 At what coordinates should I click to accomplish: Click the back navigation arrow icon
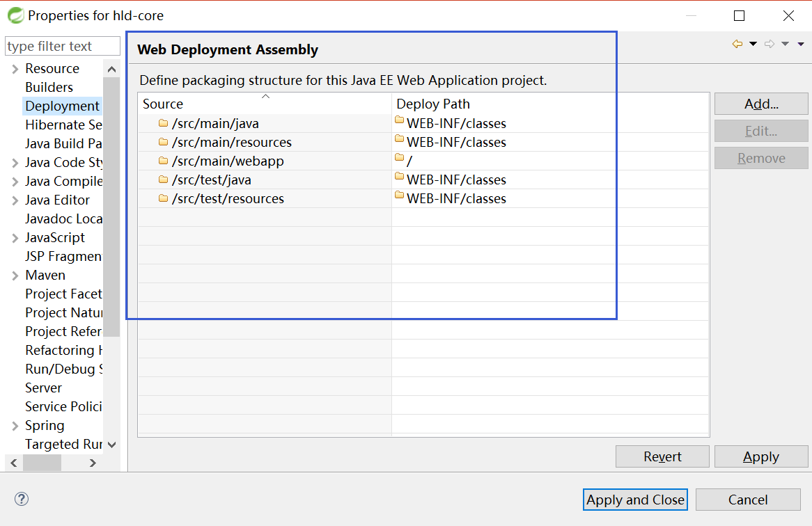click(737, 45)
